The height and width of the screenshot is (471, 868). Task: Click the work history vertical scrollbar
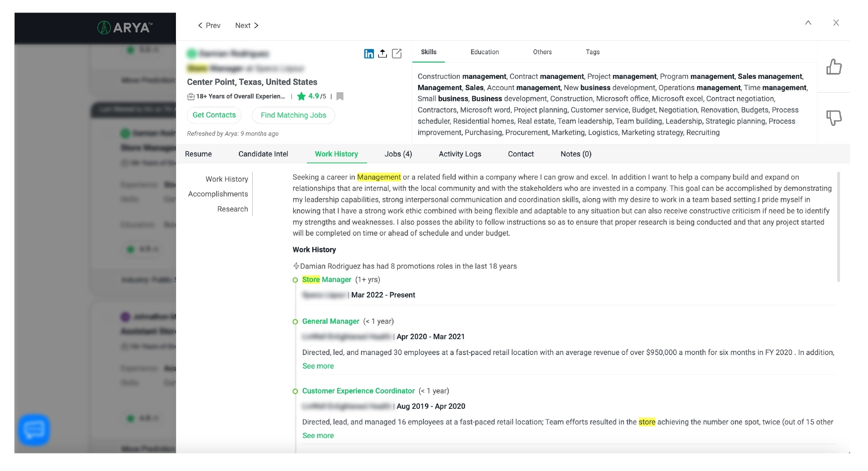pyautogui.click(x=838, y=227)
